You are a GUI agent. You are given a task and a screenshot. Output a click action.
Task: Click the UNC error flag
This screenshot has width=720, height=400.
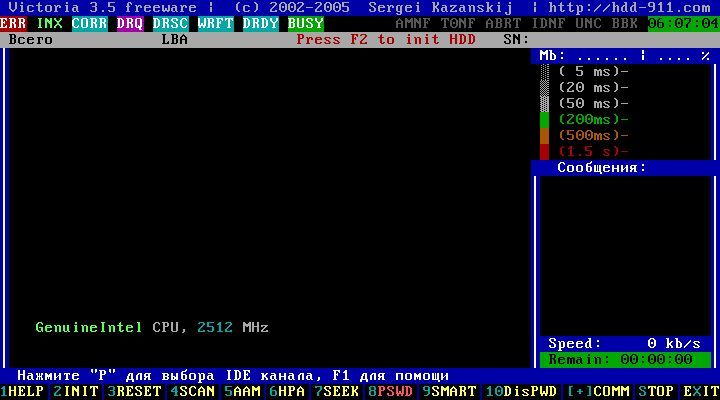pyautogui.click(x=589, y=23)
